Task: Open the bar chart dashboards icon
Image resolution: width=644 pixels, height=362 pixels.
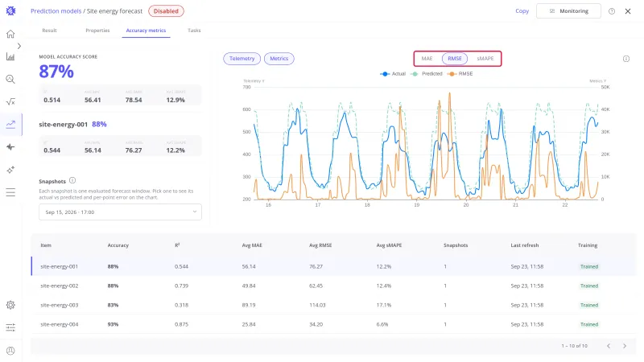Action: [10, 56]
